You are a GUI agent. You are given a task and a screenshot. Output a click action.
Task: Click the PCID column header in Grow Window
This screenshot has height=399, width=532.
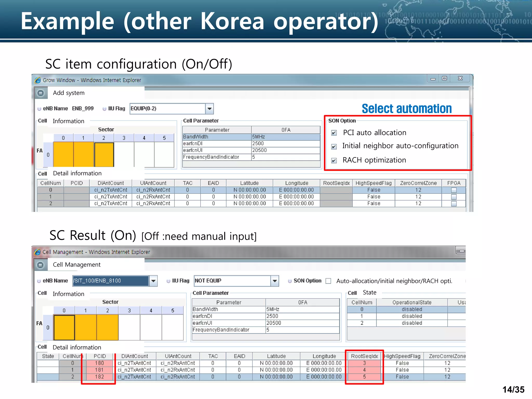77,183
